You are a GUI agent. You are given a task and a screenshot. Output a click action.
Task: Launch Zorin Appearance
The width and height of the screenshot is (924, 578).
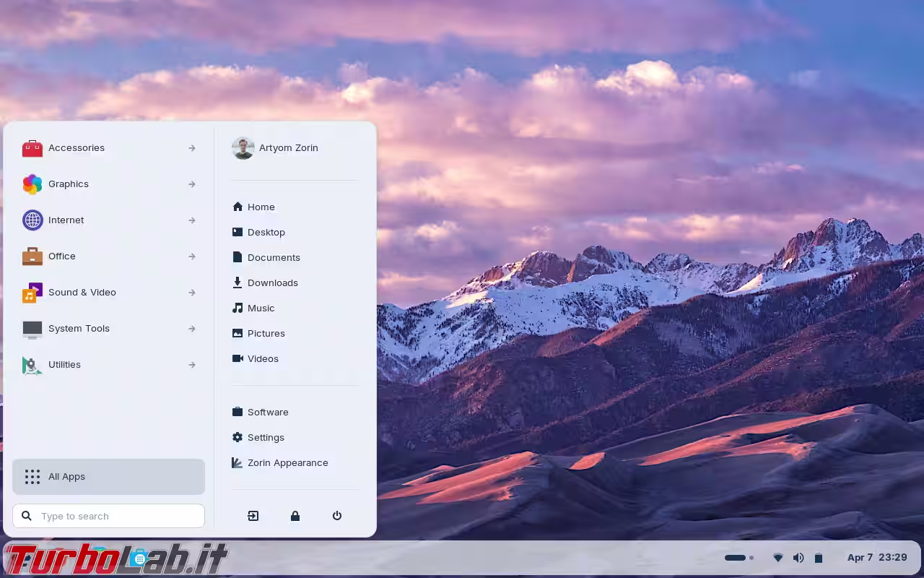click(295, 462)
